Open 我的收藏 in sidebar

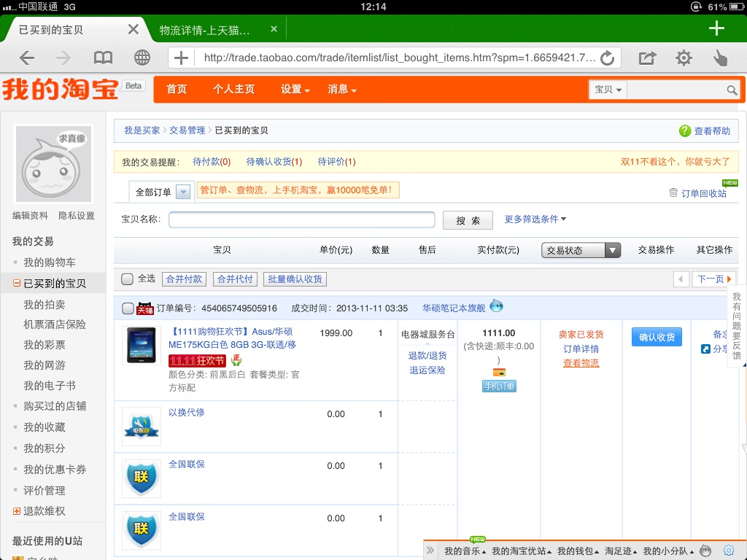44,427
